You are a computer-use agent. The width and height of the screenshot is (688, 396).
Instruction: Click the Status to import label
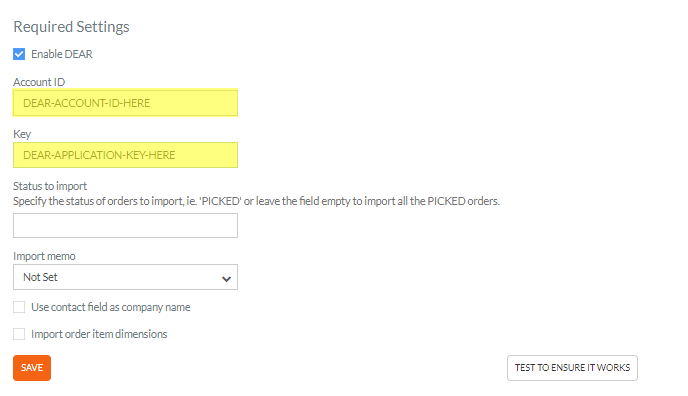click(x=50, y=186)
